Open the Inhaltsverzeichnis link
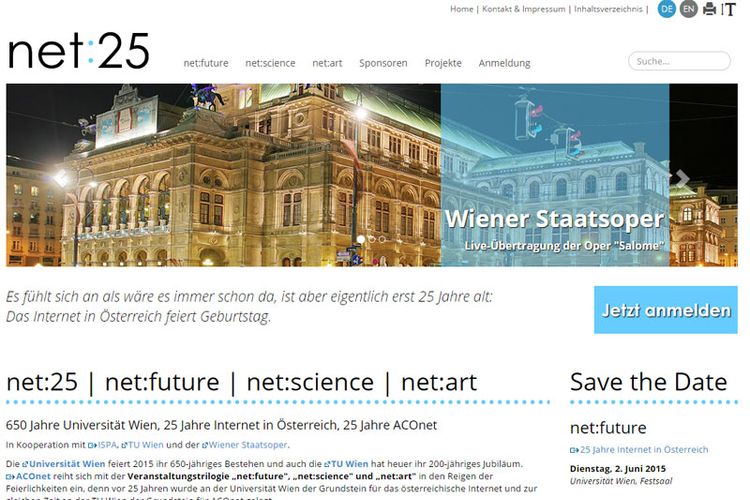The image size is (750, 500). pos(608,9)
